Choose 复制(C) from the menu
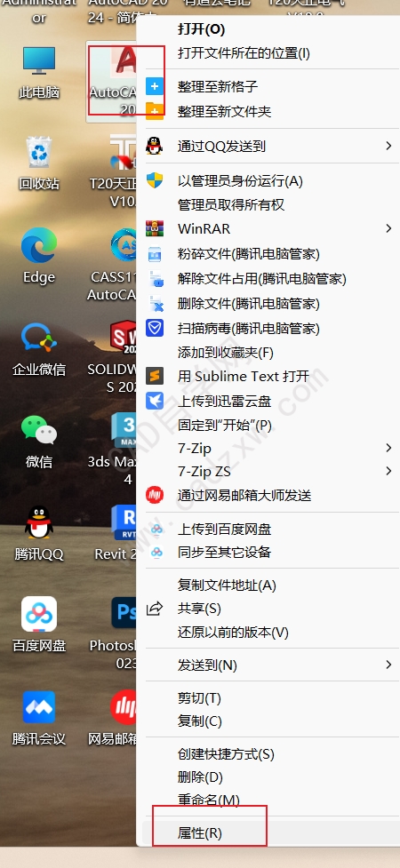The height and width of the screenshot is (868, 400). tap(199, 721)
